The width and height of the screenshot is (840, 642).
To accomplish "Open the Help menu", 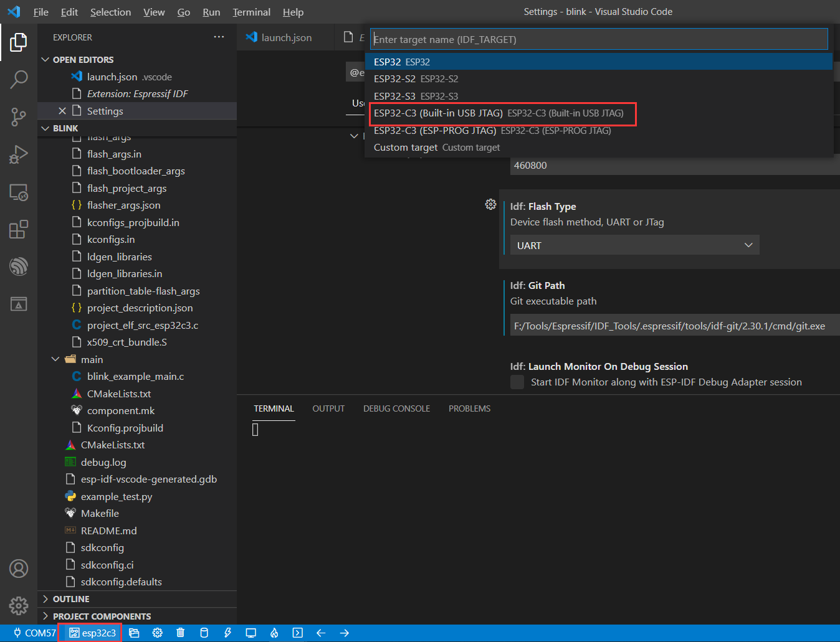I will 293,12.
